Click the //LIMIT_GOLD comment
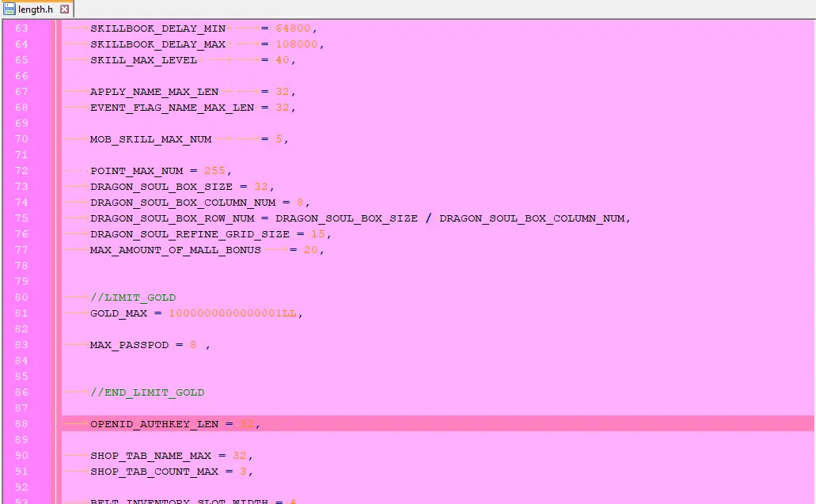 132,297
